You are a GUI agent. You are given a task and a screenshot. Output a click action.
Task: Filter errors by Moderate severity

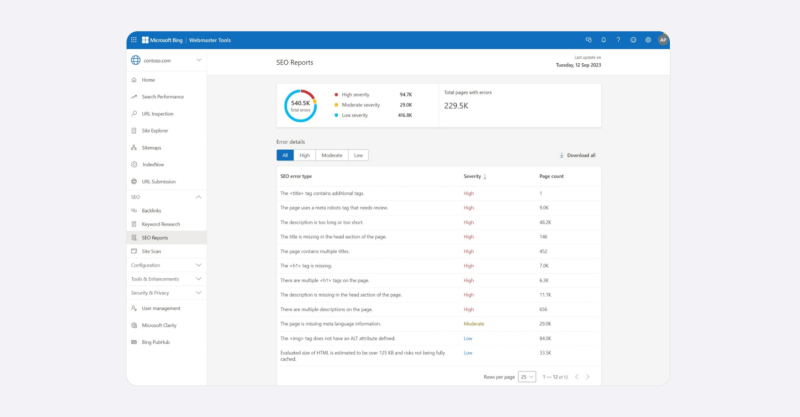331,155
